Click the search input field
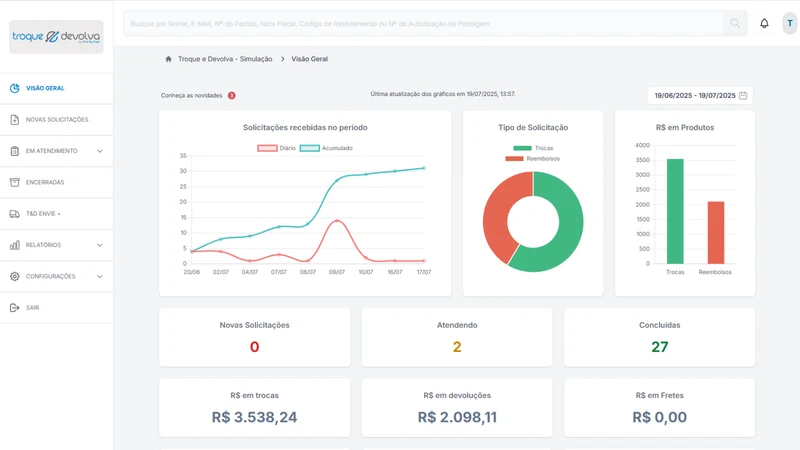 pyautogui.click(x=423, y=23)
